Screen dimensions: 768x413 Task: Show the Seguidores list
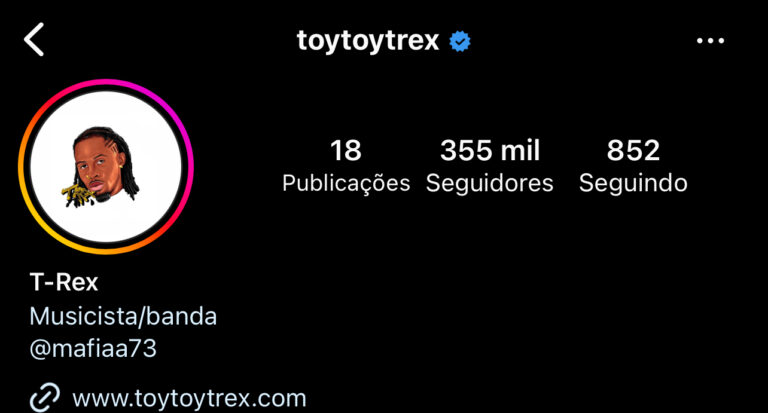[490, 183]
